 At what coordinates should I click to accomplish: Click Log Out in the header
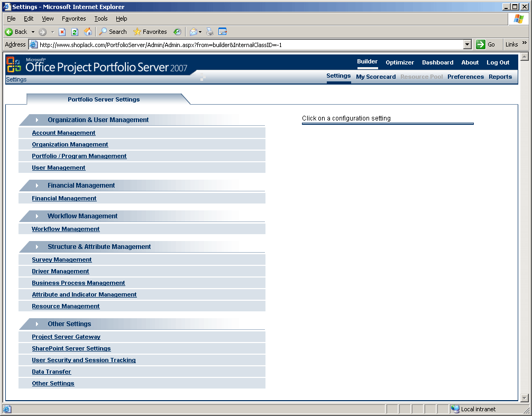coord(498,62)
